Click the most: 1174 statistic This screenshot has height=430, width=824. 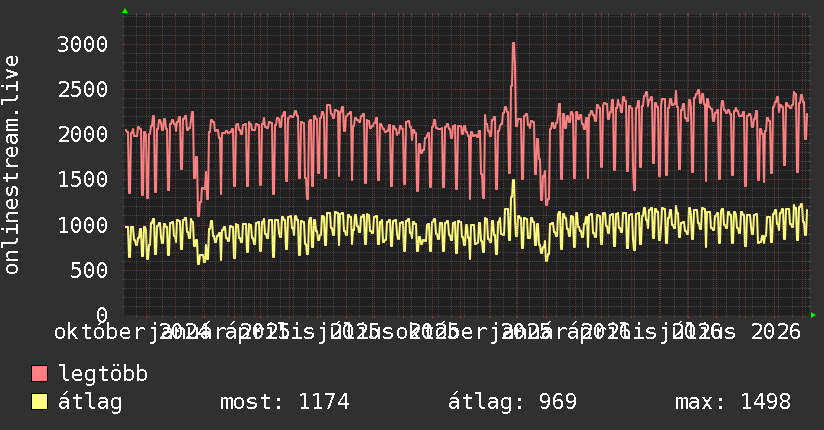tap(285, 402)
